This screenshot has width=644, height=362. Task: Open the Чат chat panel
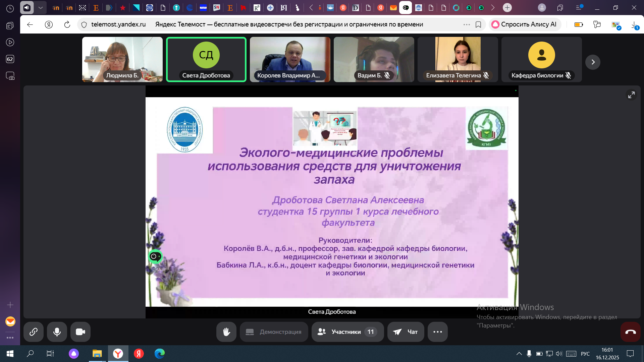(406, 332)
